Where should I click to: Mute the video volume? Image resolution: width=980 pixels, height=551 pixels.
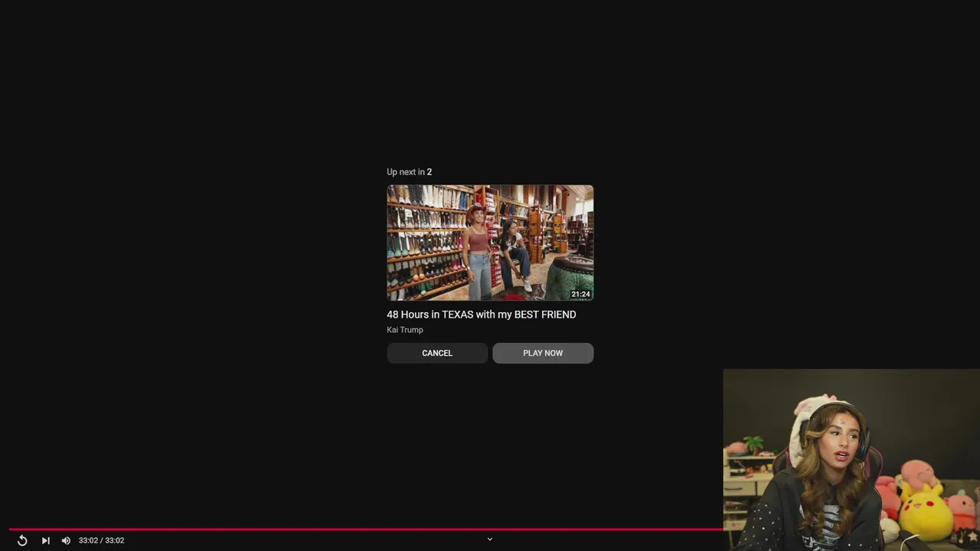66,540
